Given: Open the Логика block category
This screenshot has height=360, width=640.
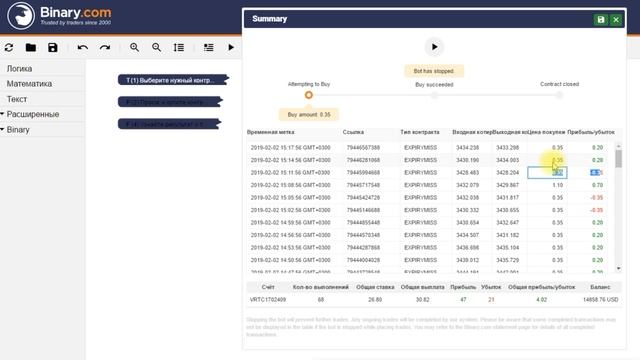Looking at the screenshot, I should 19,69.
